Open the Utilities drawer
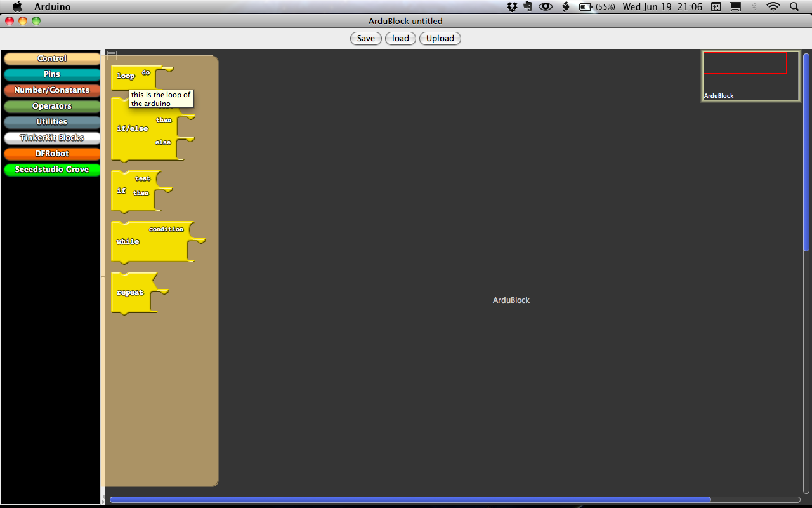 (52, 122)
